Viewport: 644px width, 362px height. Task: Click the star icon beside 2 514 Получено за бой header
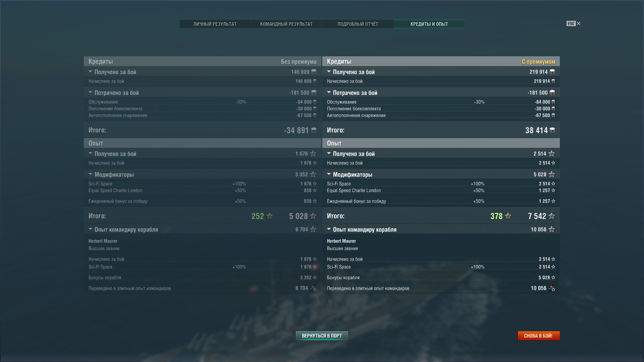551,154
